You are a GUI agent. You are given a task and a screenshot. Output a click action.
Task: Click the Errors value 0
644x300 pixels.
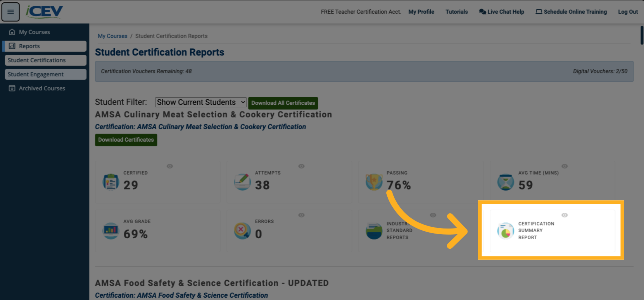258,234
